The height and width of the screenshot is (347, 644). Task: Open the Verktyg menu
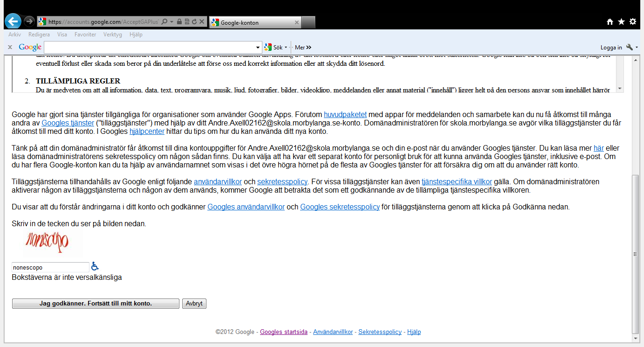click(x=113, y=35)
